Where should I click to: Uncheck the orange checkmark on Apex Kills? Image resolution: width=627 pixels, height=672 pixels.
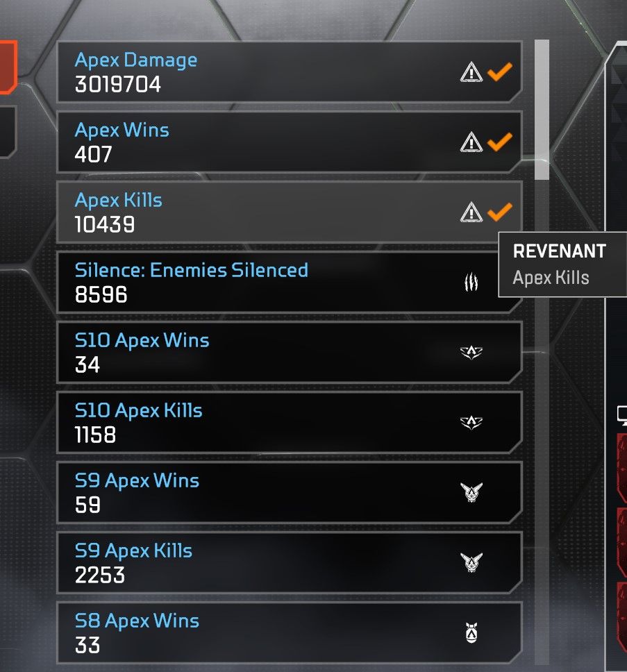500,212
